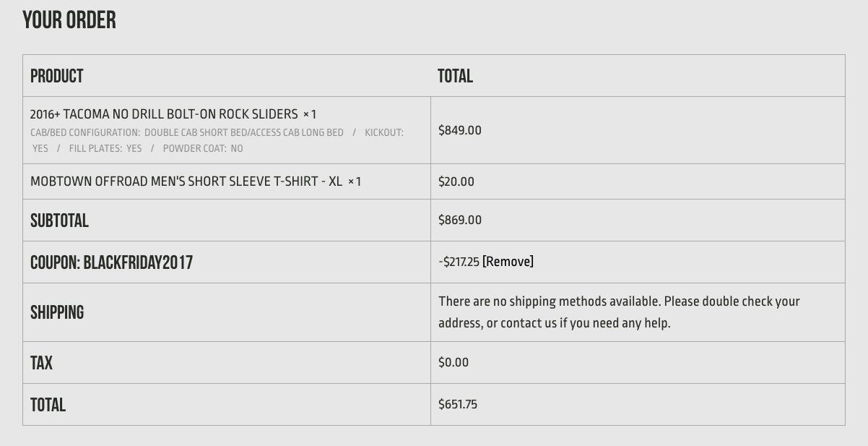Click the $651.75 order total

coord(458,404)
